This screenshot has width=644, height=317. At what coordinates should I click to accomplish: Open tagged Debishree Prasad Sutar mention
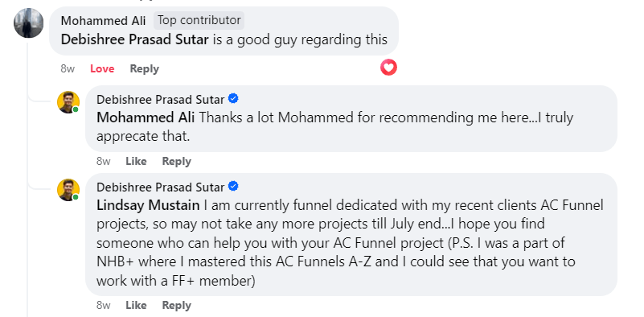click(x=135, y=39)
